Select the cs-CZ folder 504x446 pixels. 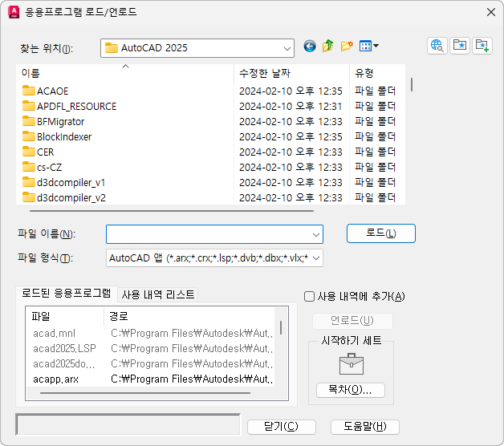tap(42, 167)
